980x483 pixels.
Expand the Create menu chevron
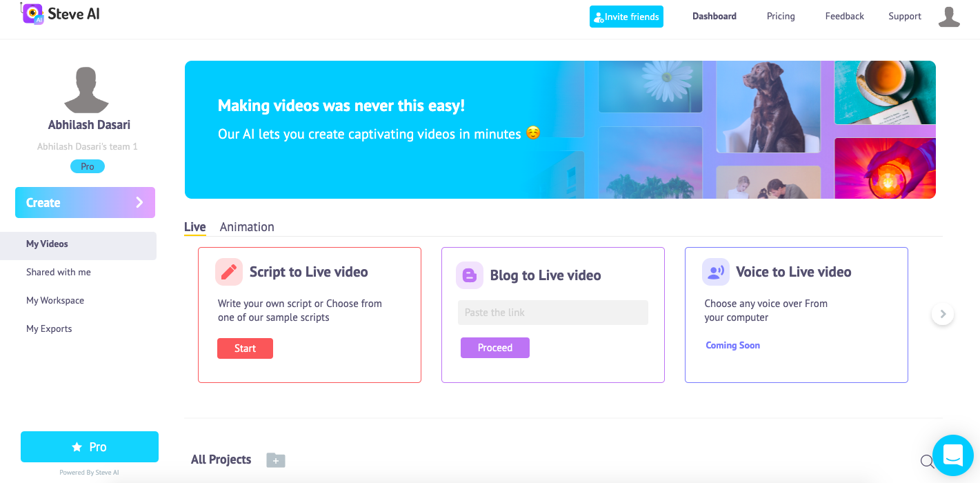[140, 202]
